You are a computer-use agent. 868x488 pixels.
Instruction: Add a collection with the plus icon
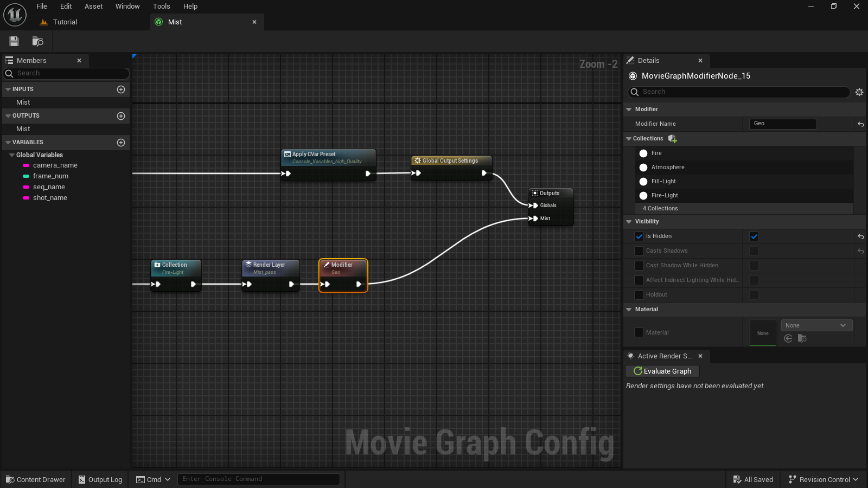[x=673, y=139]
